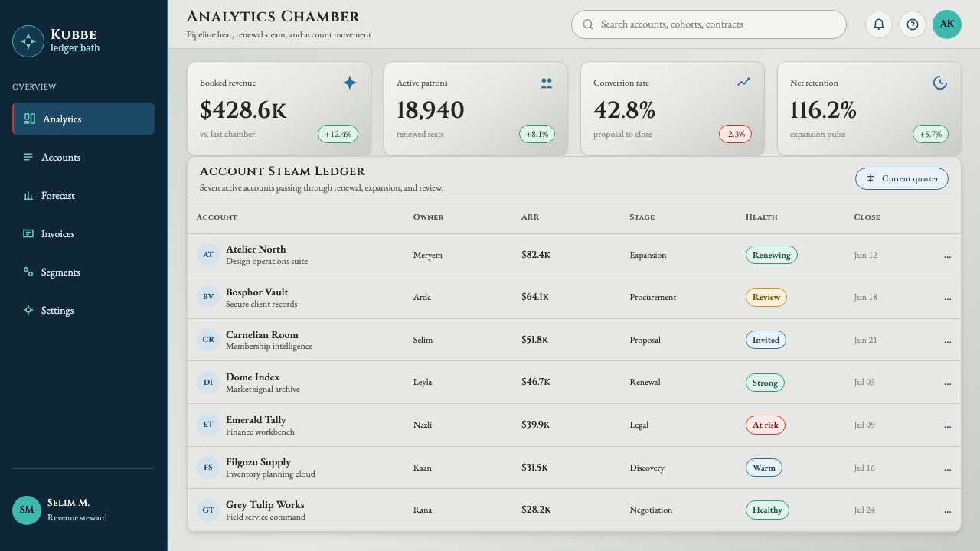Open row options for Atelier North
The height and width of the screenshot is (551, 980).
click(948, 256)
